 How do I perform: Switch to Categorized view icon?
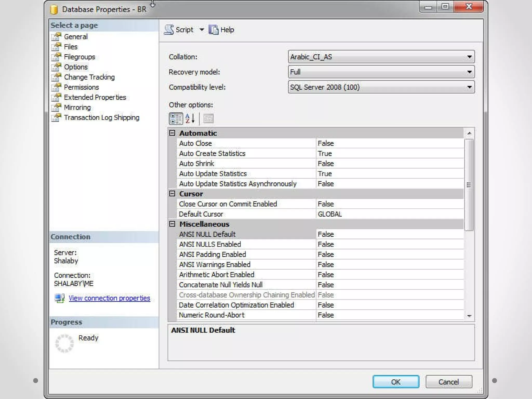[x=176, y=119]
